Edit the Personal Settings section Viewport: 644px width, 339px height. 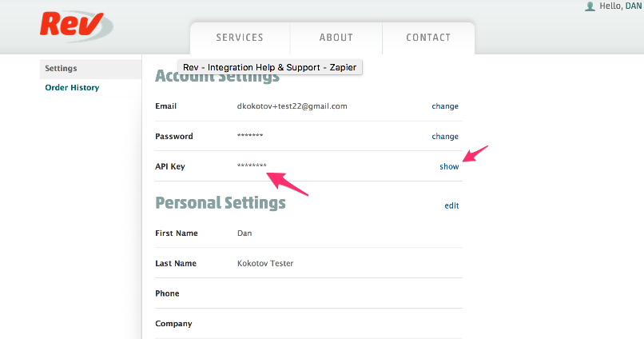(x=451, y=205)
